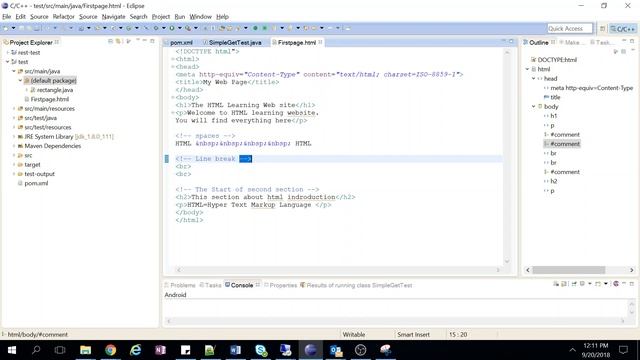Open the Navigate menu
Image resolution: width=640 pixels, height=360 pixels.
tap(113, 17)
